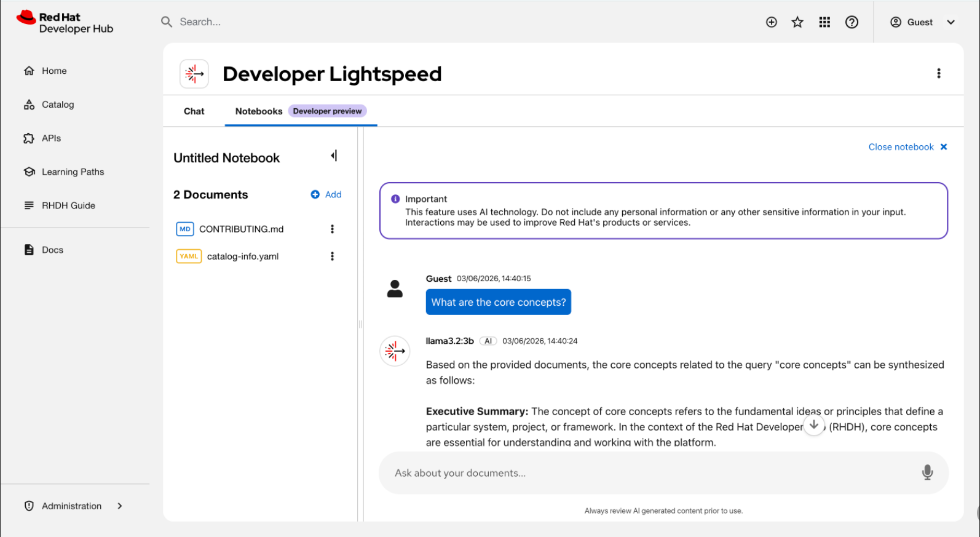Open Learning Paths in the sidebar
This screenshot has width=980, height=537.
(74, 172)
